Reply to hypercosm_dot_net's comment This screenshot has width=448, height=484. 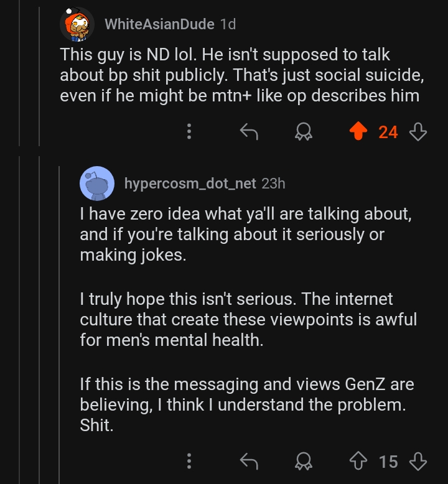(249, 461)
